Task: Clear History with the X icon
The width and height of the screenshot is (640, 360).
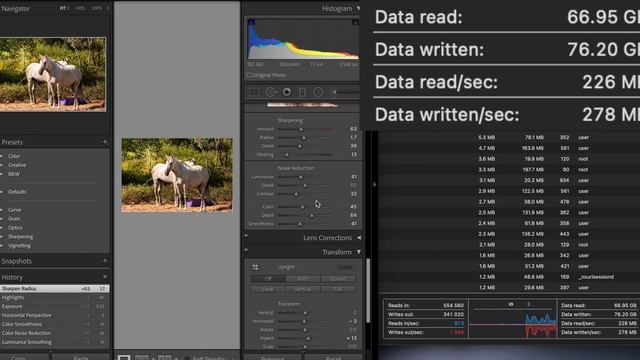Action: 105,277
